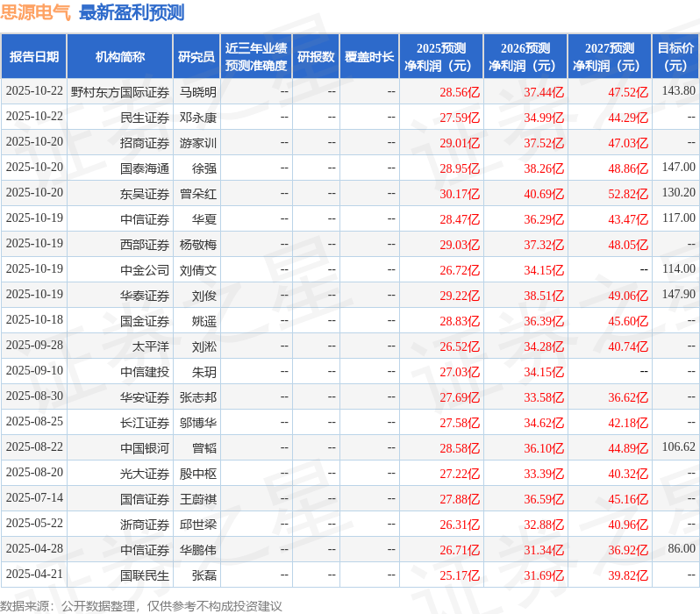The height and width of the screenshot is (614, 700).
Task: Click analyst name 邓永康
Action: pos(197,118)
